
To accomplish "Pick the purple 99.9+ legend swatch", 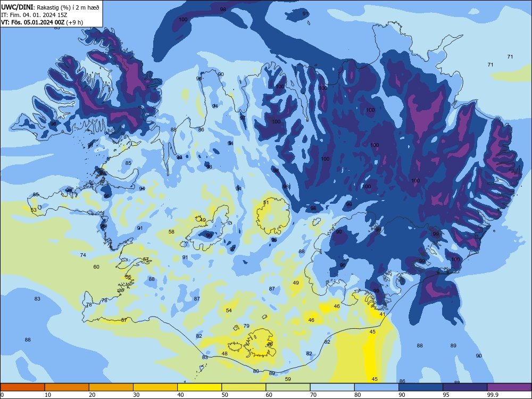I will coord(509,387).
